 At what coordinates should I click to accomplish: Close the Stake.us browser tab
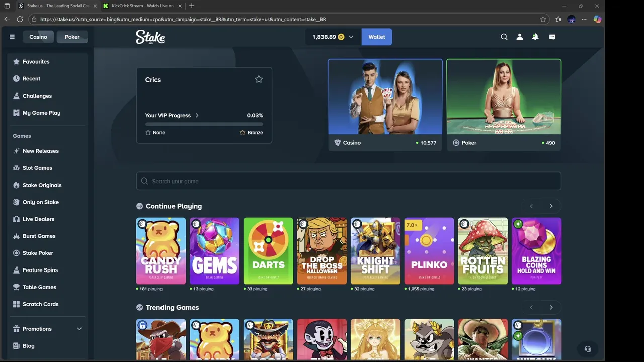(95, 6)
